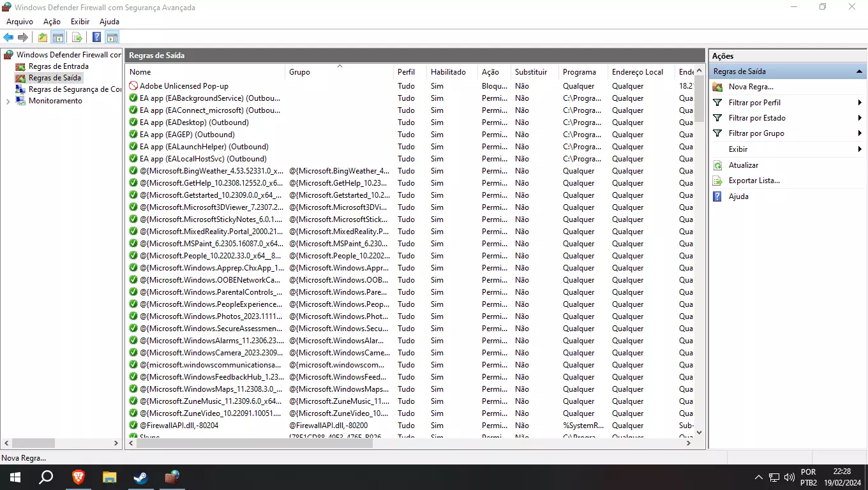Viewport: 868px width, 490px height.
Task: Open Ajuda in the Ações pane
Action: (738, 197)
